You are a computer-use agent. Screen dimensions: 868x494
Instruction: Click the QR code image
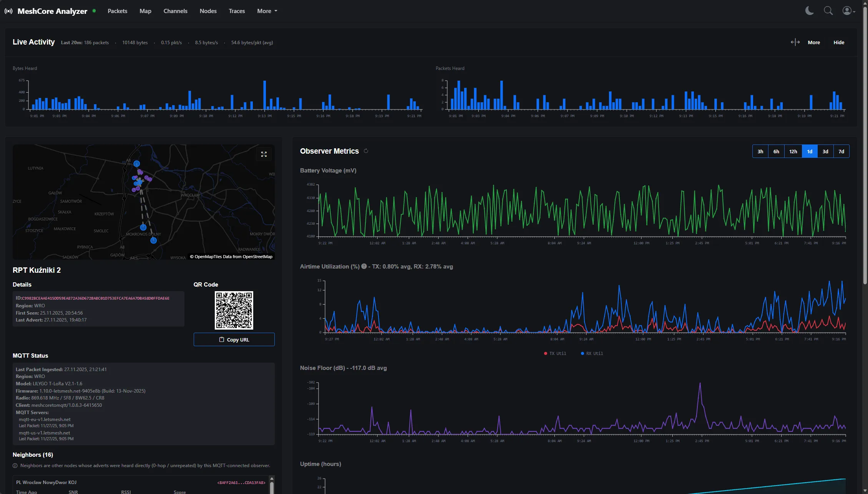tap(234, 310)
